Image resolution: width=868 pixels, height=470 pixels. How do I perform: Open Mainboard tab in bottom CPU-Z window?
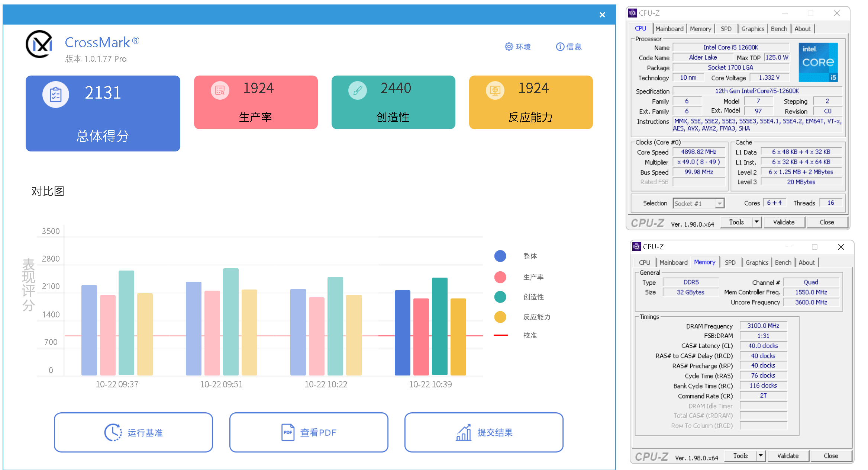point(674,262)
